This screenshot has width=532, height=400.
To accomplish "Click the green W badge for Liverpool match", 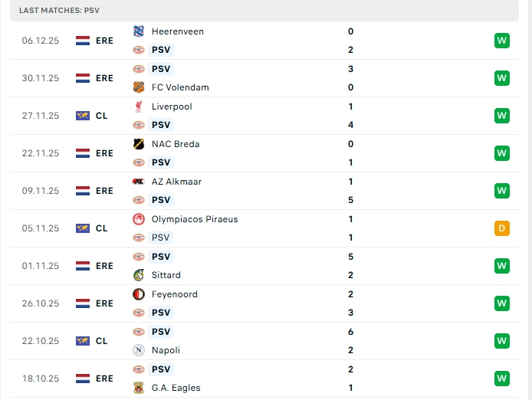I will (502, 116).
